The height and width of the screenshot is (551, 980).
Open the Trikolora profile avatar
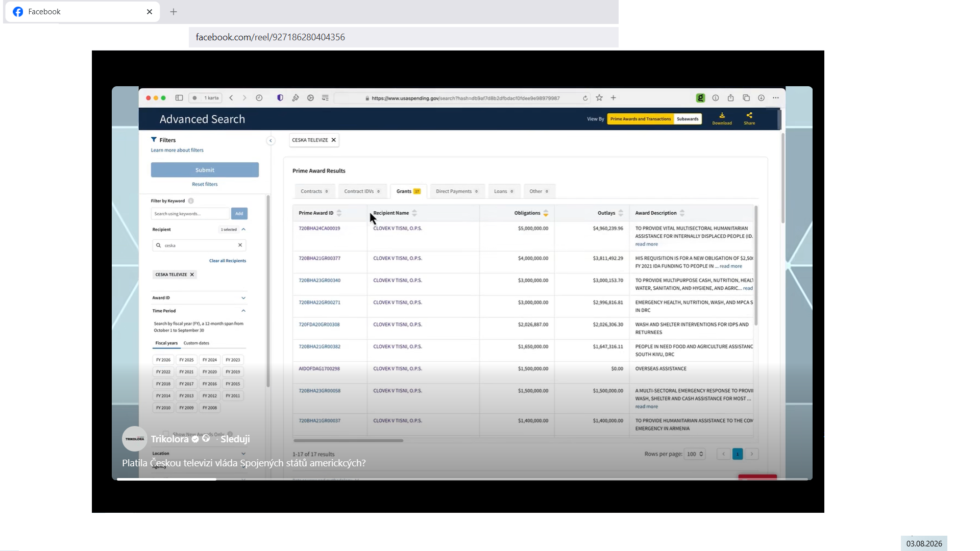pyautogui.click(x=135, y=439)
